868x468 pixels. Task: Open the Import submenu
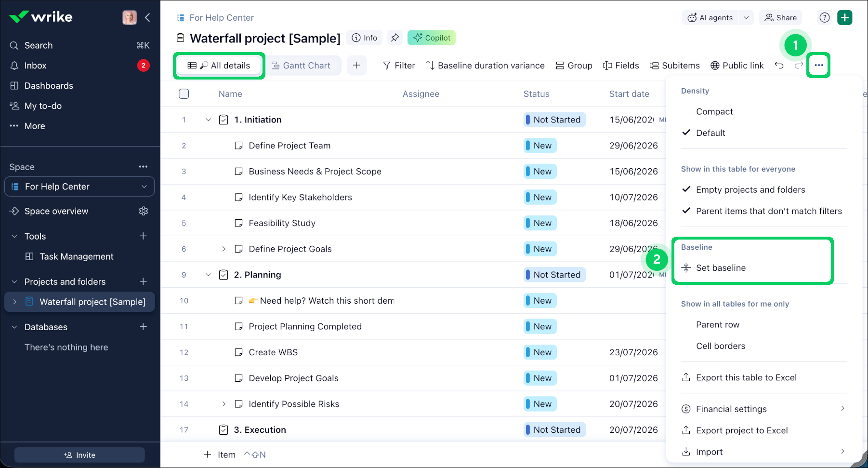763,452
